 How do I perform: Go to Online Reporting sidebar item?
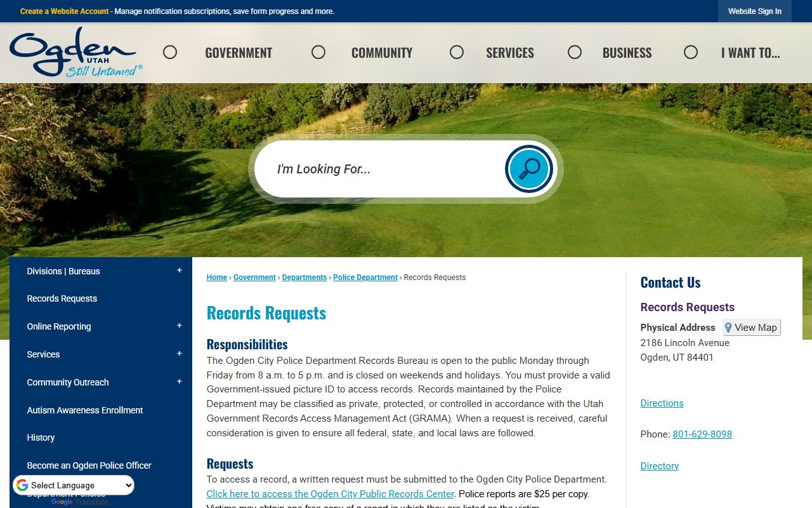pyautogui.click(x=59, y=326)
